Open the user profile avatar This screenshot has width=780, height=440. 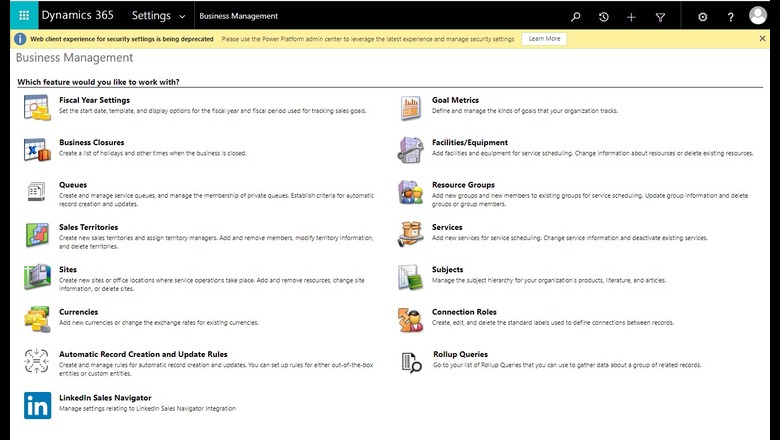[x=758, y=15]
